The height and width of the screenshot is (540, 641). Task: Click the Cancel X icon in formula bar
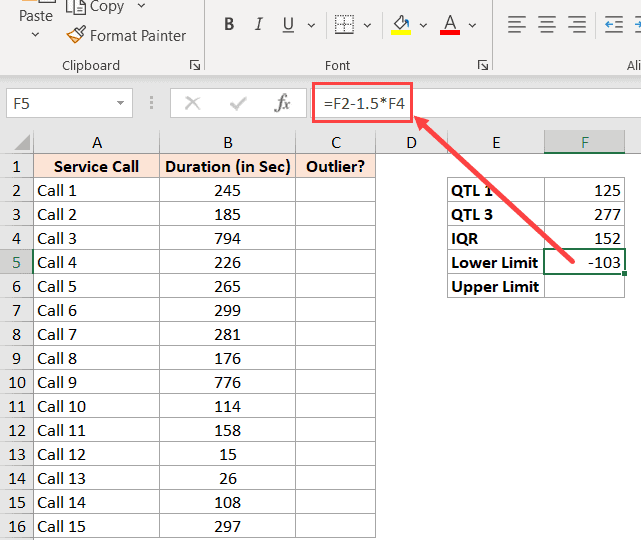[192, 103]
